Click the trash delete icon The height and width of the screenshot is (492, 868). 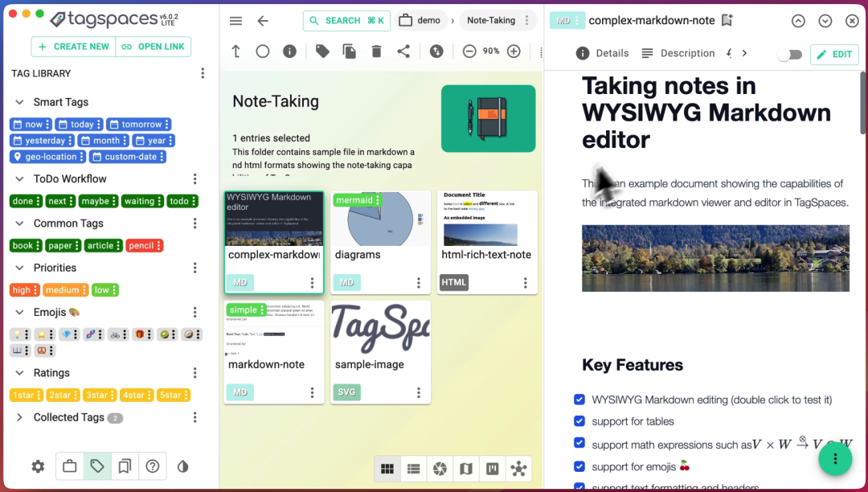[x=376, y=51]
